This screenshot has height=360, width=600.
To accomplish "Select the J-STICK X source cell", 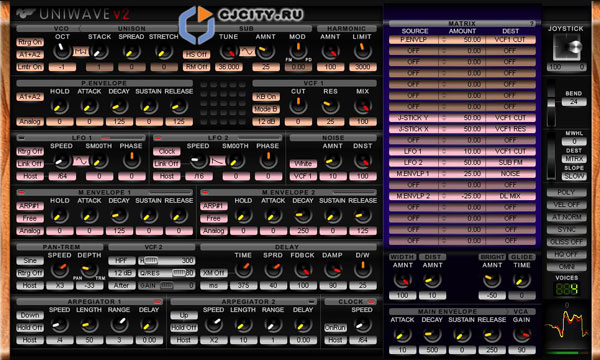I will click(413, 129).
